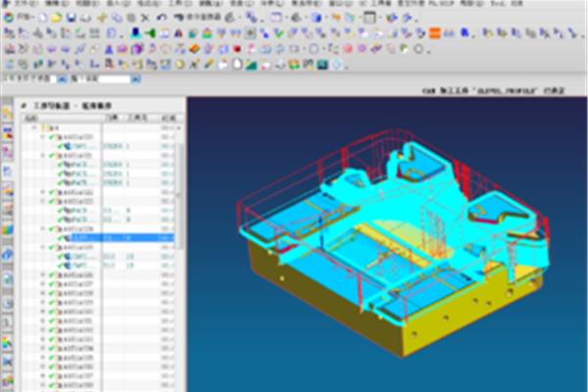This screenshot has height=392, width=588.
Task: Click the purple cube icon in the third toolbar row
Action: click(137, 49)
